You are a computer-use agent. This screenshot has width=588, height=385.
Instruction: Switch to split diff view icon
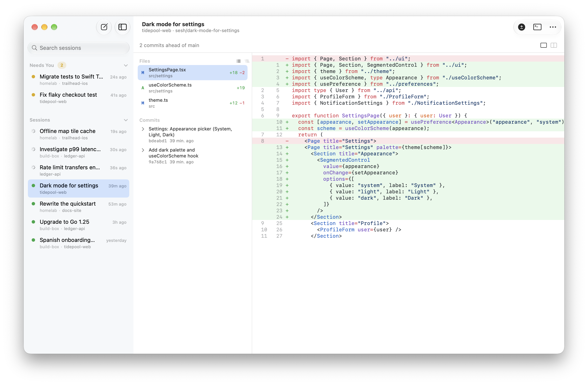(x=554, y=45)
